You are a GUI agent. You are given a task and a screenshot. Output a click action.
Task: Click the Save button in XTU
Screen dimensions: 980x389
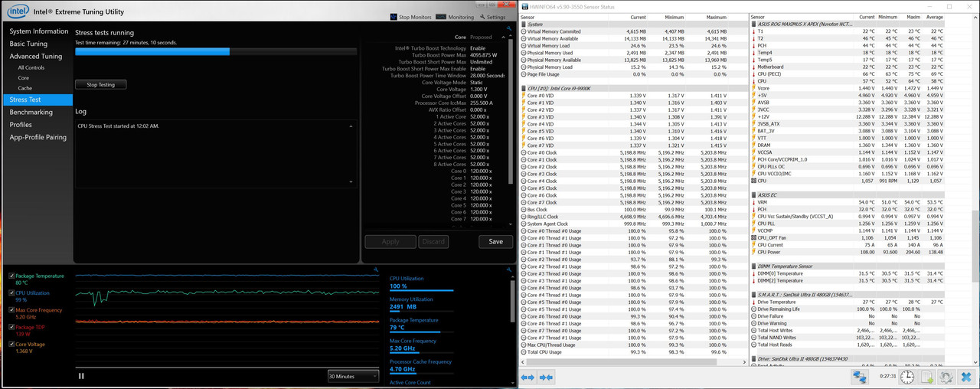click(x=496, y=241)
